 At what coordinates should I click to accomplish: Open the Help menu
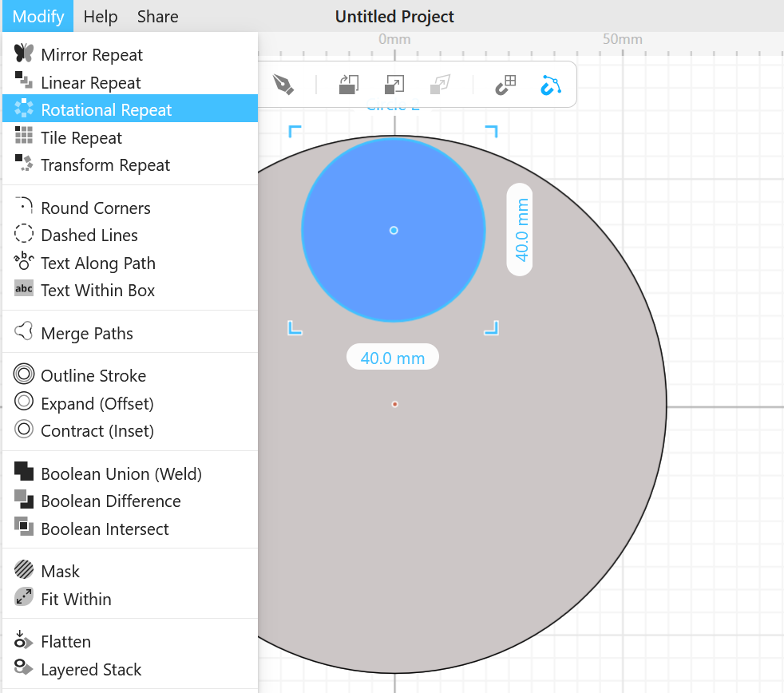[101, 17]
